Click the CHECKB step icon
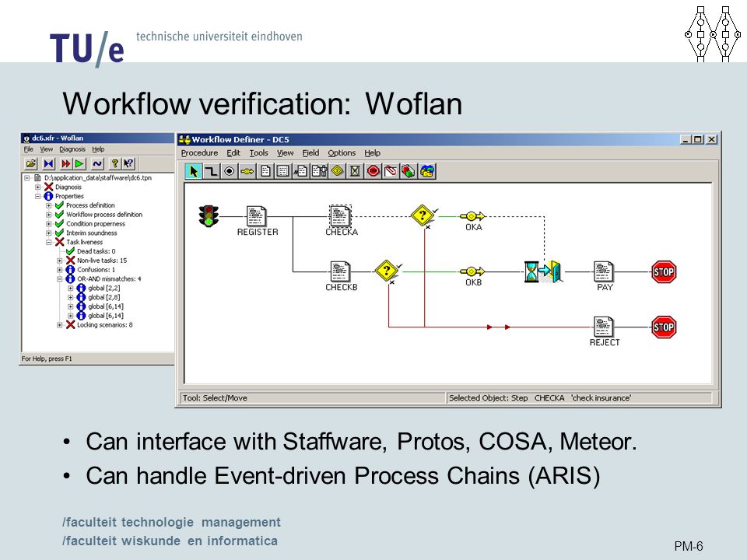 click(340, 271)
